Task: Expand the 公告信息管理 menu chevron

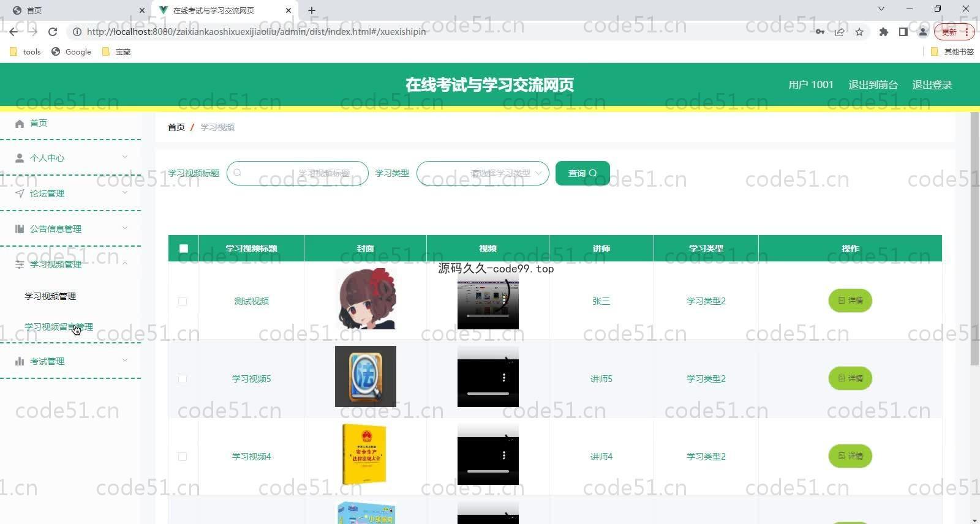Action: coord(125,228)
